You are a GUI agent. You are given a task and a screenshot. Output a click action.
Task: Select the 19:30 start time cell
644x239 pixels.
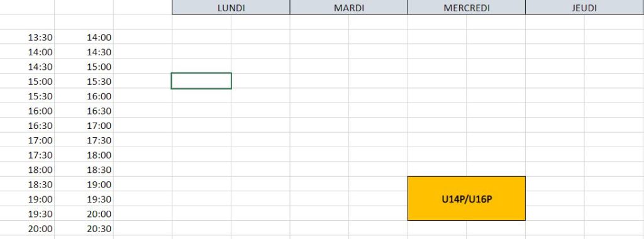pyautogui.click(x=27, y=214)
